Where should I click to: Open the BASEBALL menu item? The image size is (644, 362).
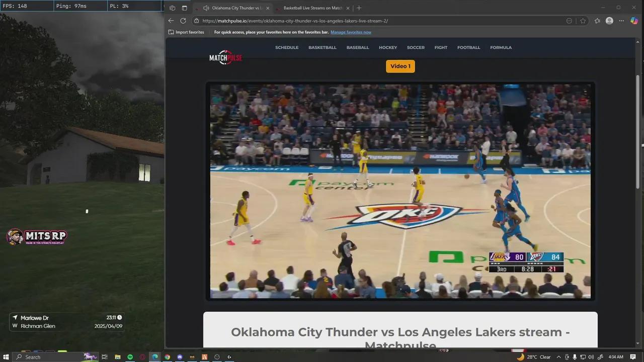pyautogui.click(x=358, y=48)
